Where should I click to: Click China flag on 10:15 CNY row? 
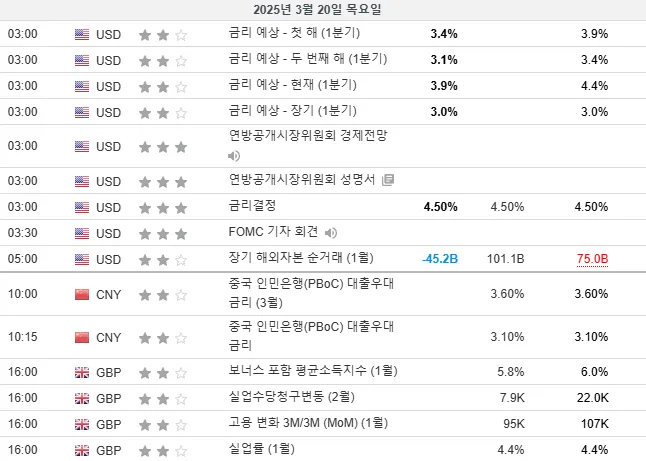[x=82, y=337]
